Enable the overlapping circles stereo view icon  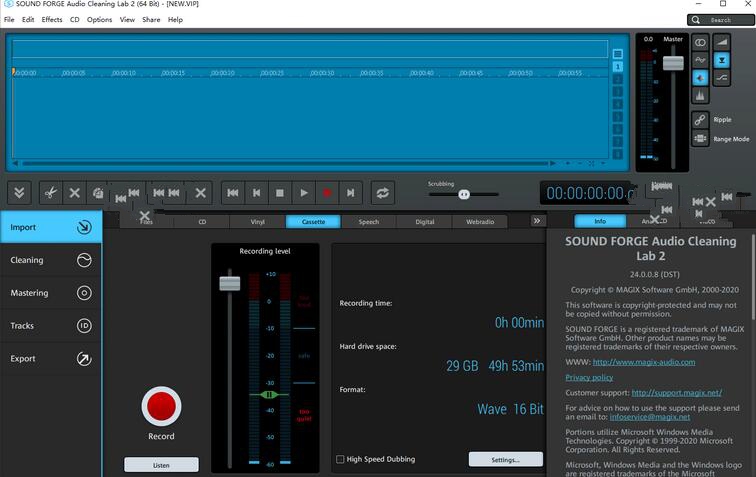click(700, 42)
